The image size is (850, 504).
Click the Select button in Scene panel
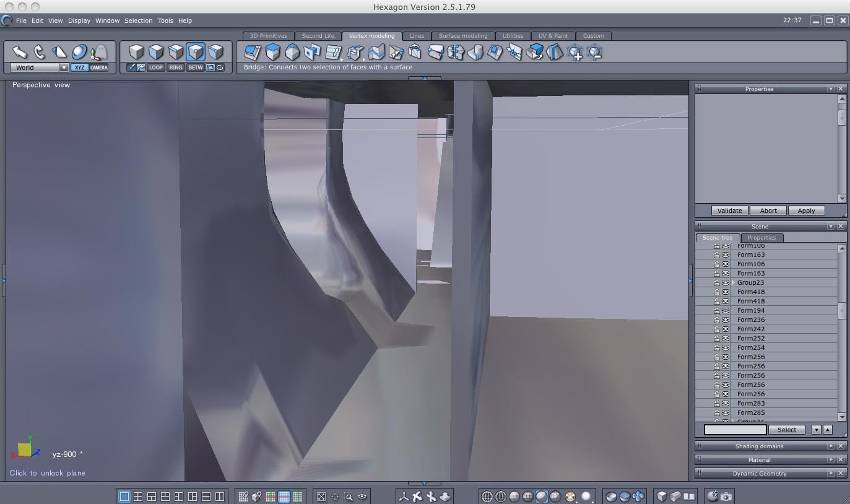pyautogui.click(x=787, y=430)
